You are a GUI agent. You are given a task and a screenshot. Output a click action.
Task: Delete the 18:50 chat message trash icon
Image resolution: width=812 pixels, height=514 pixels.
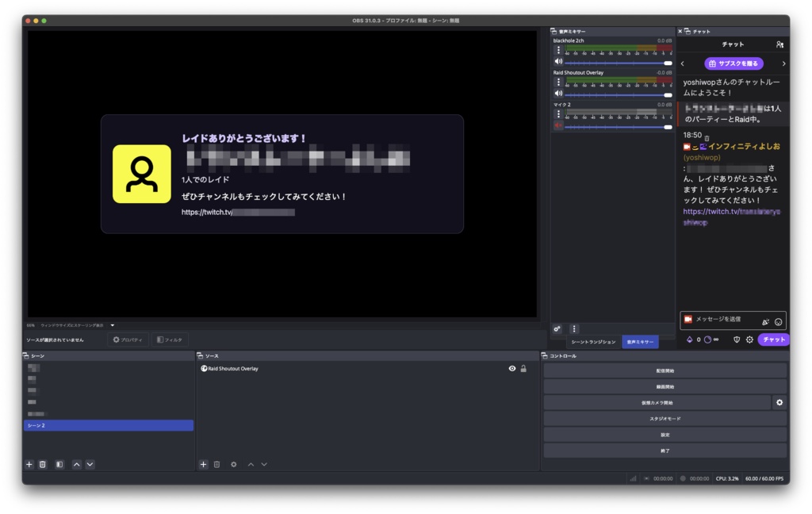point(707,138)
